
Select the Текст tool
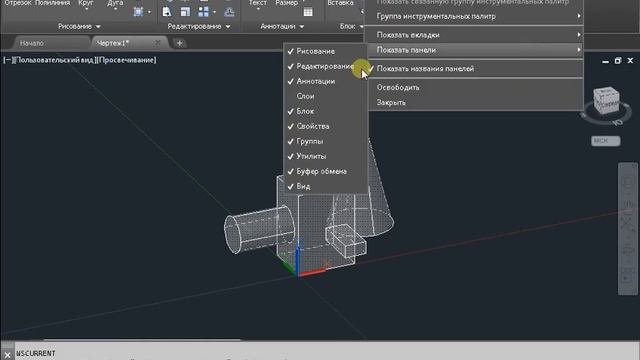click(x=258, y=3)
